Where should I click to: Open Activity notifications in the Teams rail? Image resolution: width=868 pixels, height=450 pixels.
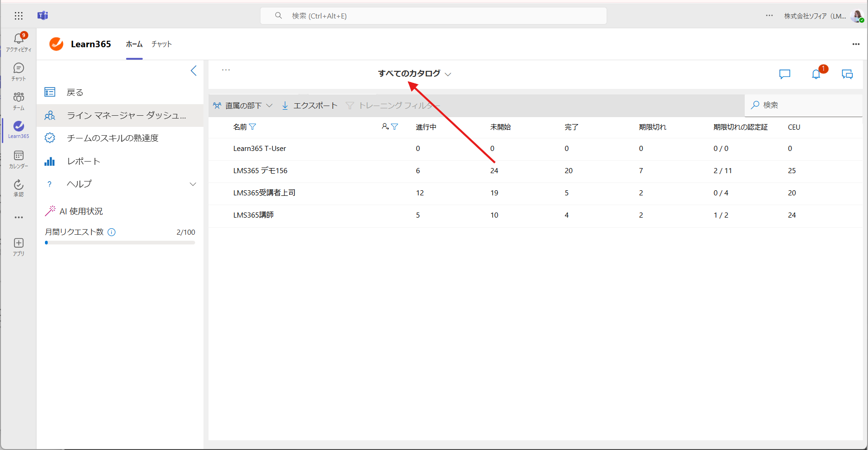tap(19, 42)
